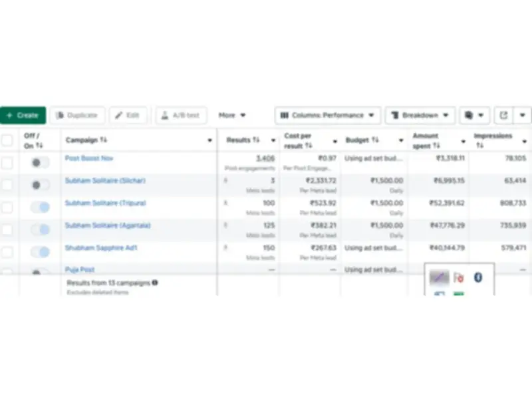
Task: Open the A/B test tool icon
Action: (x=165, y=114)
